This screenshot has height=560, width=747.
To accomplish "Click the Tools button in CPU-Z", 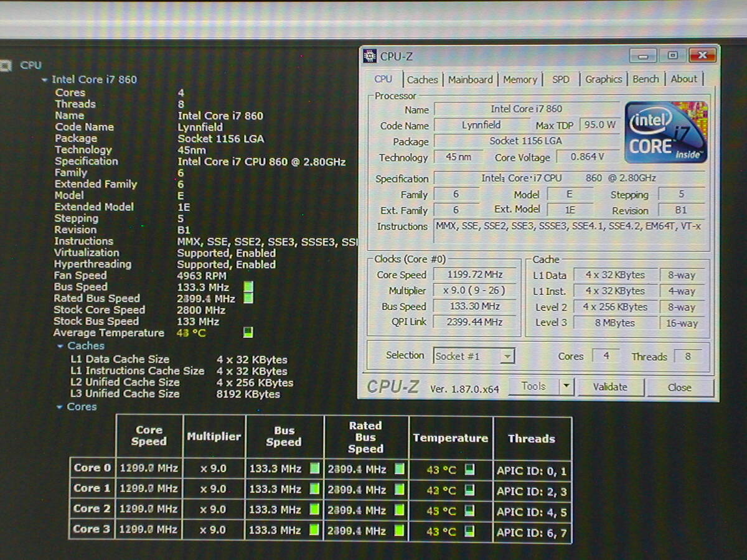I will click(533, 386).
